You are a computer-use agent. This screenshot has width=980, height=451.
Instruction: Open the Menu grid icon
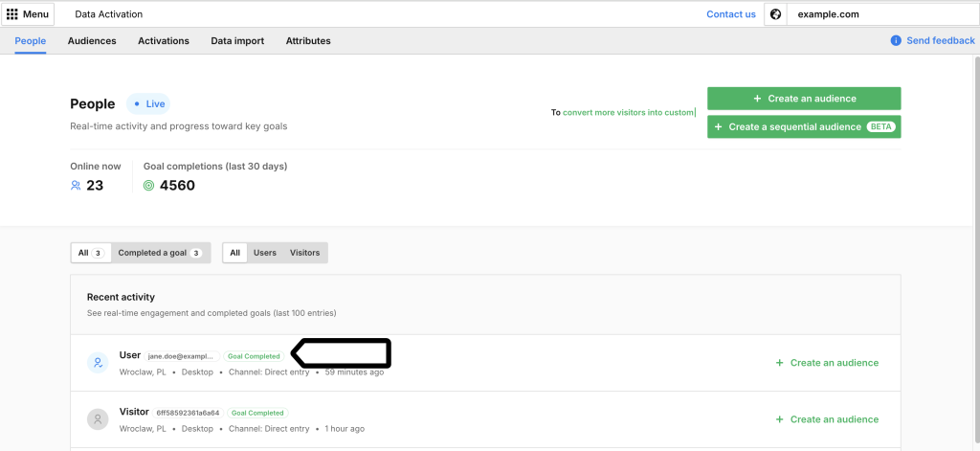[x=12, y=14]
